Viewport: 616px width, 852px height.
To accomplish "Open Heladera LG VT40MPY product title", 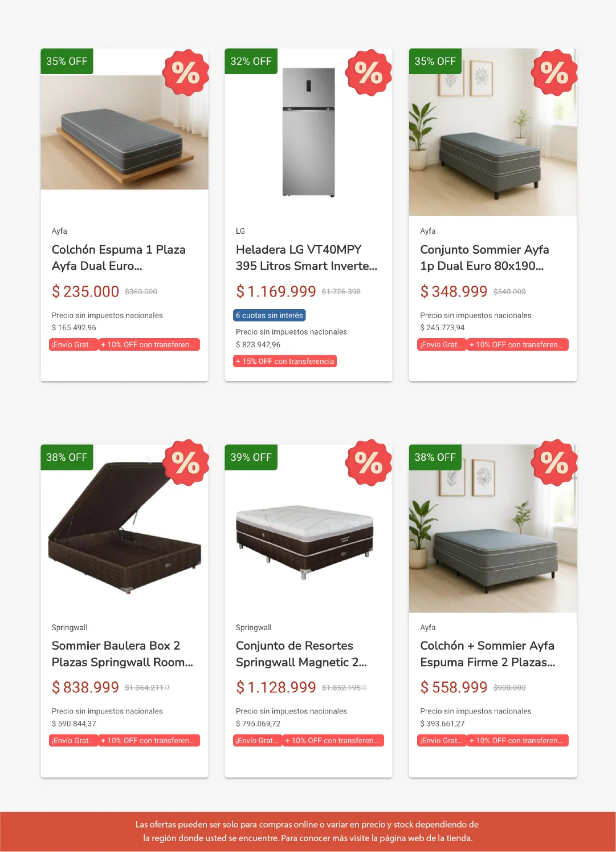I will pyautogui.click(x=307, y=258).
